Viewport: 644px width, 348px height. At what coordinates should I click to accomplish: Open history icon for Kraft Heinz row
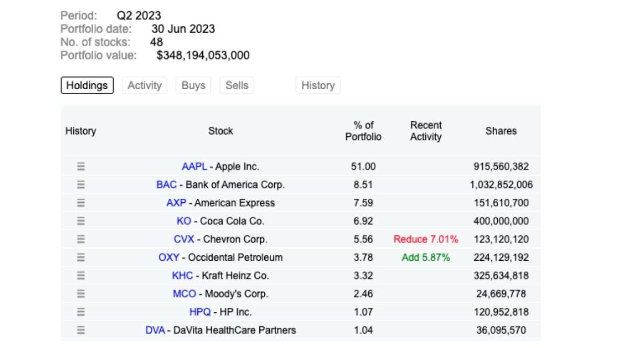pyautogui.click(x=81, y=276)
